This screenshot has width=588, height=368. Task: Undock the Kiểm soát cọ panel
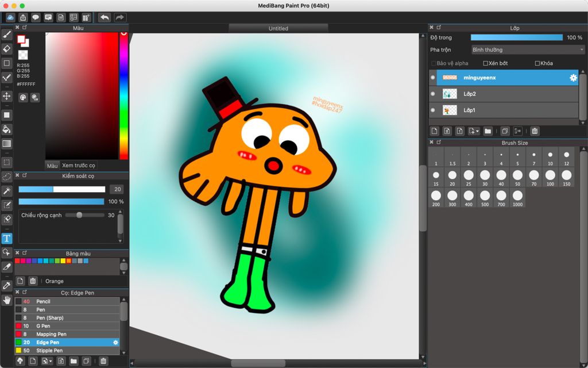25,175
